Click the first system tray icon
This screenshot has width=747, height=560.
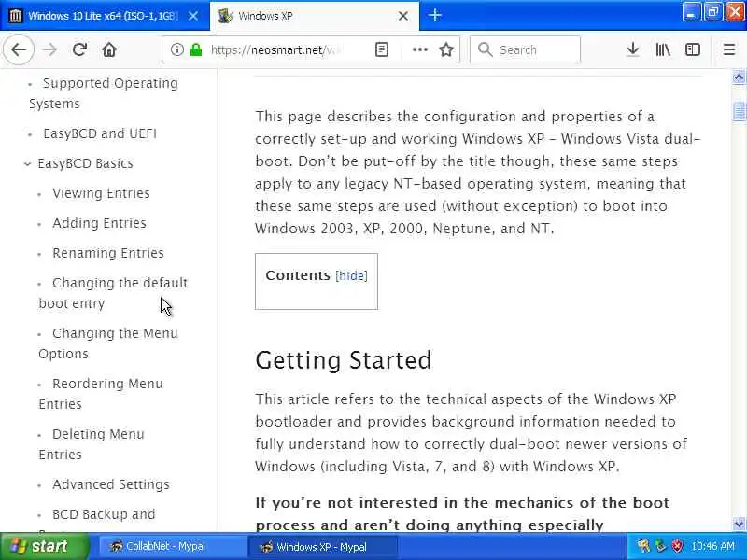tap(643, 546)
